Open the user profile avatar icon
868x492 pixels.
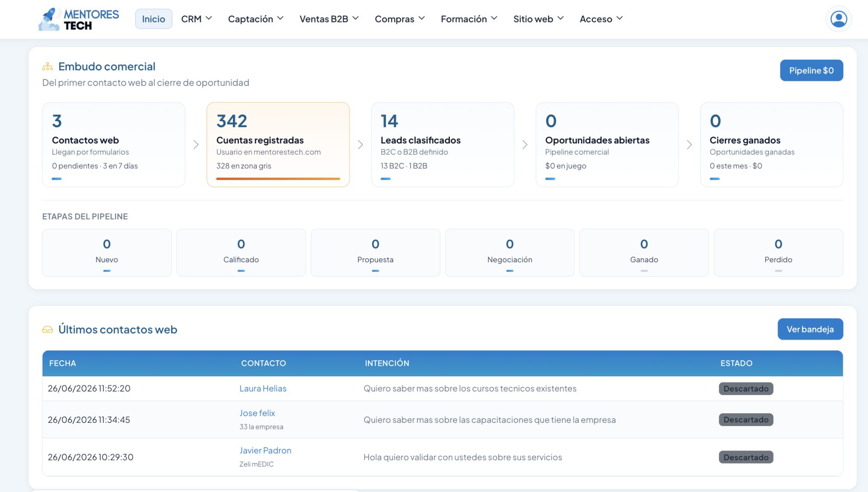coord(839,19)
